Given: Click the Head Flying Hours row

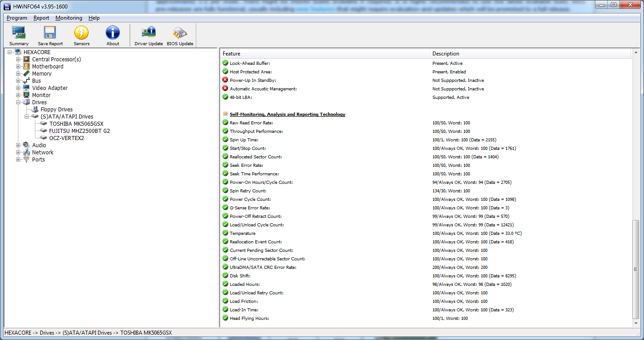Looking at the screenshot, I should [x=426, y=318].
